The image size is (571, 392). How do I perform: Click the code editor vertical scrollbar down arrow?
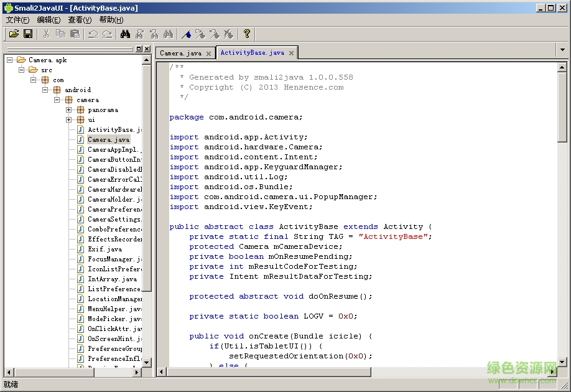(x=562, y=362)
